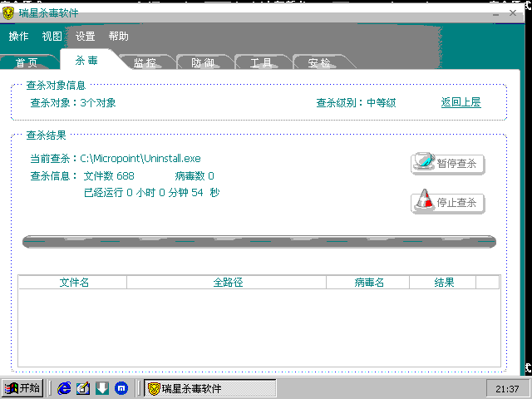Sort results by 全路径 column

[227, 283]
